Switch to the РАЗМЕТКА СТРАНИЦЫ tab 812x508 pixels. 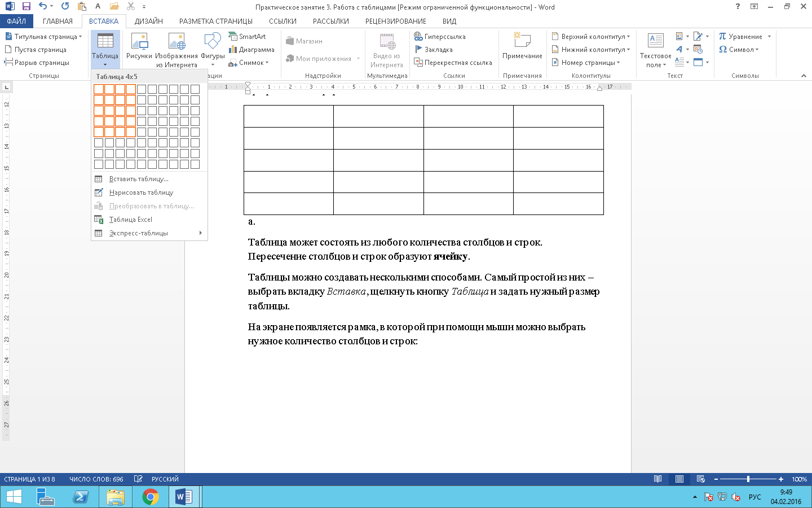click(x=216, y=21)
